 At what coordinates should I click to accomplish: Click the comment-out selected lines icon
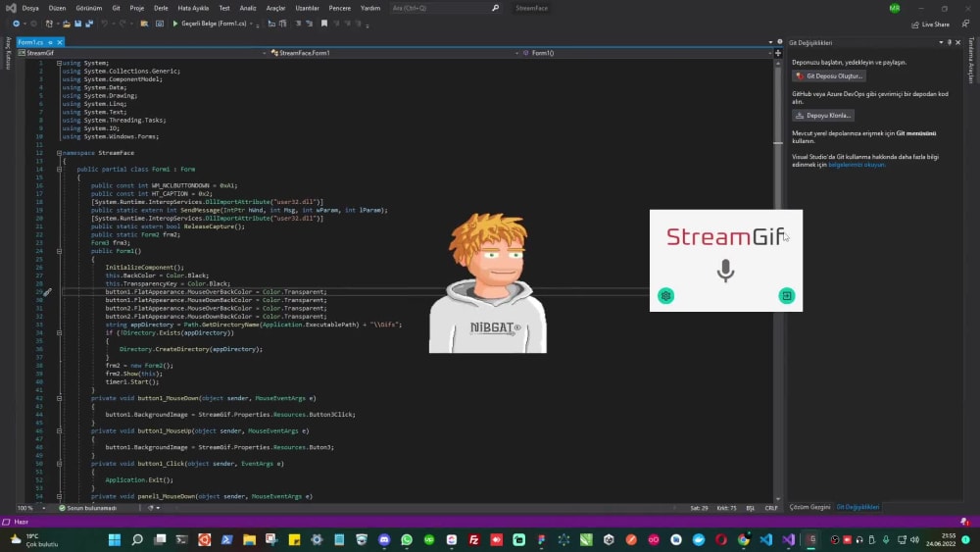coord(298,24)
